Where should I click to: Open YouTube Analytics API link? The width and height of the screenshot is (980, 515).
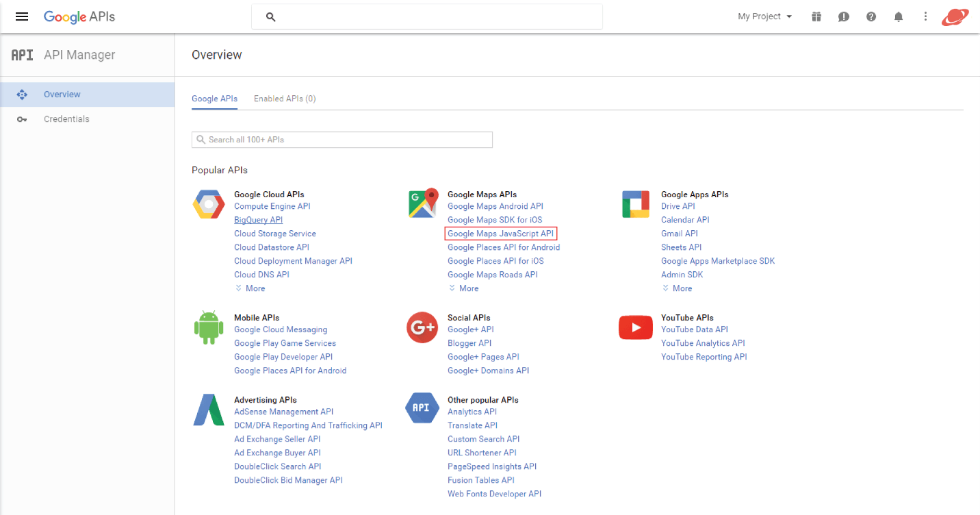pyautogui.click(x=704, y=343)
